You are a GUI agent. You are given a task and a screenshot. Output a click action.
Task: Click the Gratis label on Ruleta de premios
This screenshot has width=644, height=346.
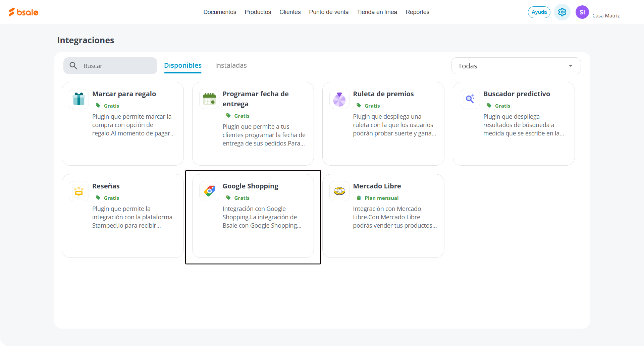point(372,106)
